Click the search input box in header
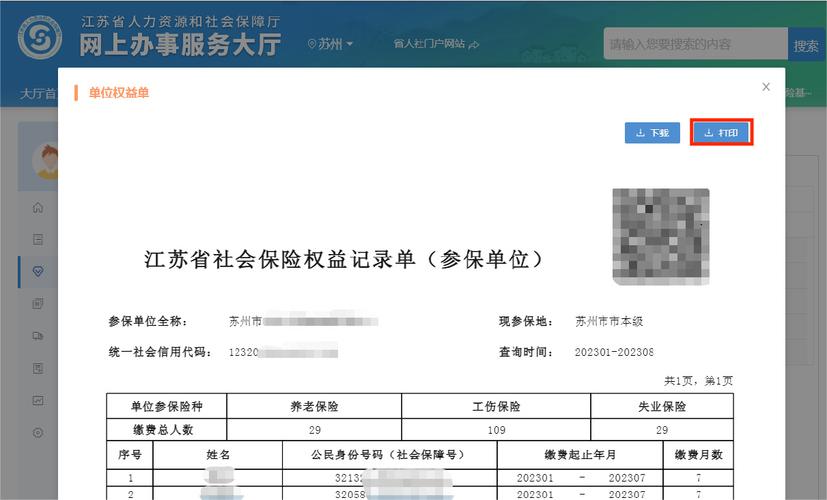The height and width of the screenshot is (500, 827). (696, 44)
